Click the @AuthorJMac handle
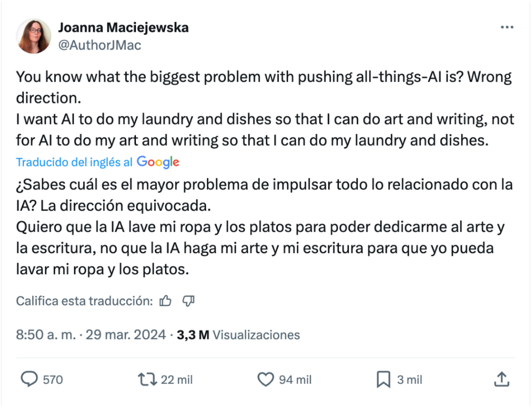 coord(100,45)
